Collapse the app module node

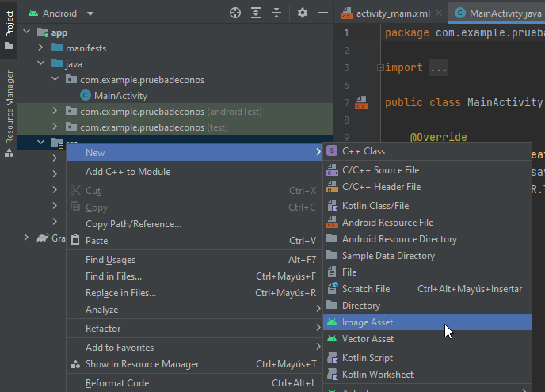[x=26, y=32]
